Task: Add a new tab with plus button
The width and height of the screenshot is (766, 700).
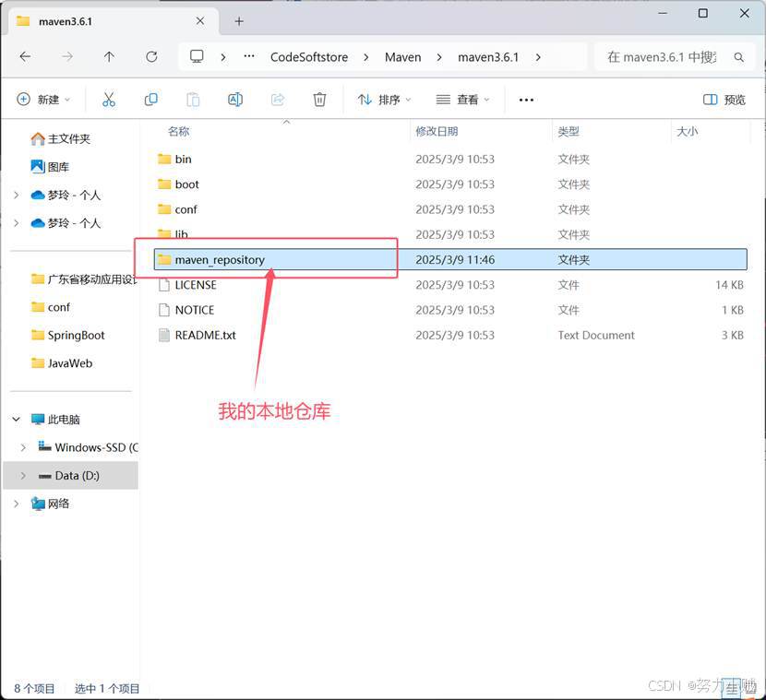Action: [x=239, y=20]
